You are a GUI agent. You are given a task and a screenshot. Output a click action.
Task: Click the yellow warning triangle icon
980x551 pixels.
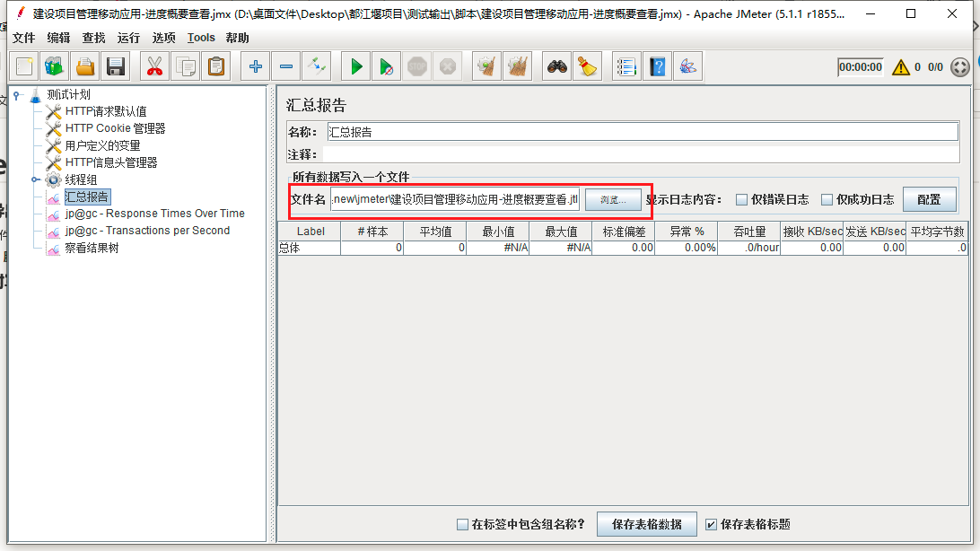(901, 66)
